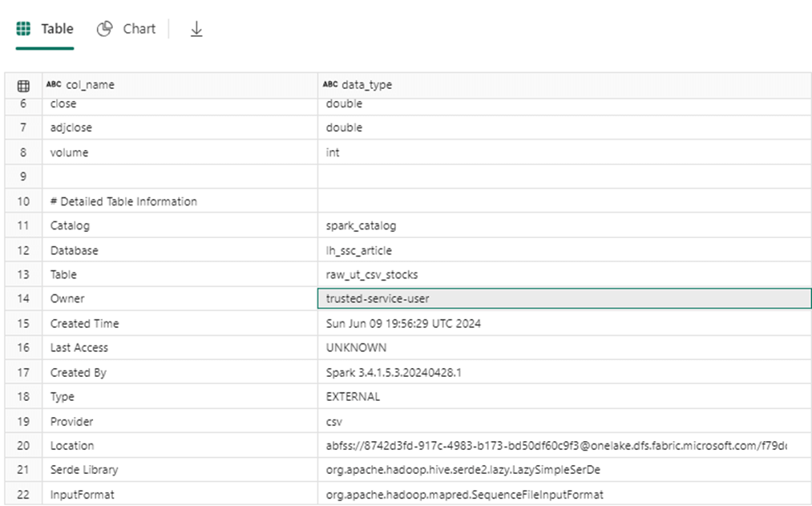Screen dimensions: 812x506
Task: Click the data_type column header
Action: click(366, 85)
